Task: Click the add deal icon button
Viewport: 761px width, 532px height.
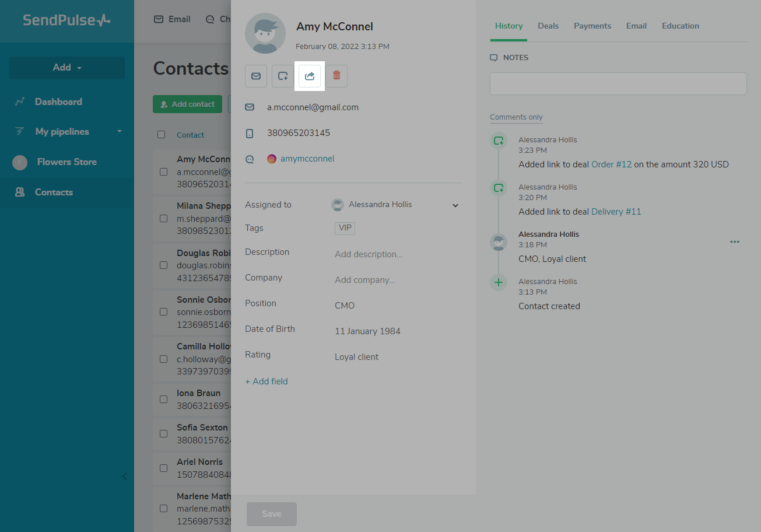Action: click(283, 76)
